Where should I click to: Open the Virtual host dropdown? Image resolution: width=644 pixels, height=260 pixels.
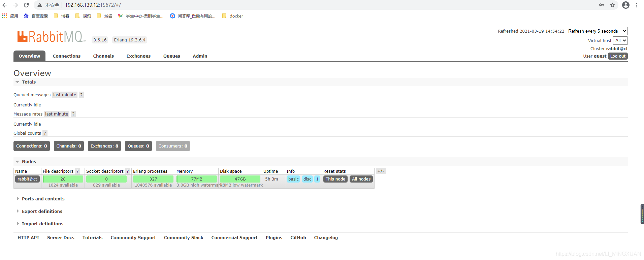pos(620,40)
